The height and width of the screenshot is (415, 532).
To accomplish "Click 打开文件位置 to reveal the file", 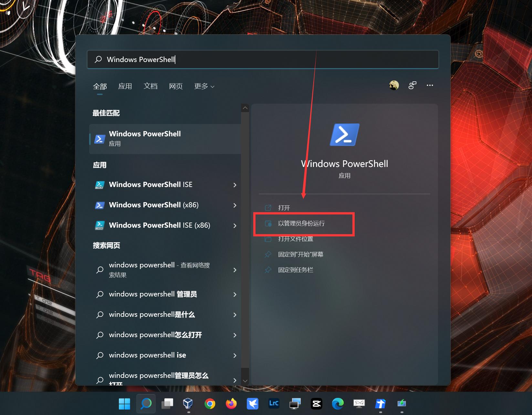I will (296, 239).
